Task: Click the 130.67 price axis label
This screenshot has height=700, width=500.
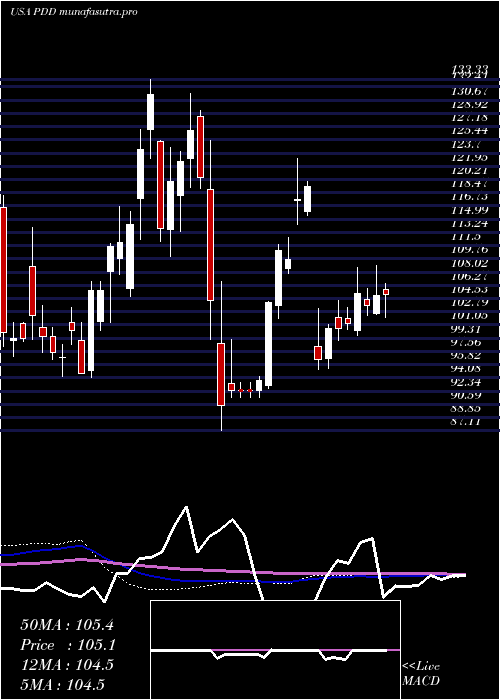Action: click(x=470, y=92)
